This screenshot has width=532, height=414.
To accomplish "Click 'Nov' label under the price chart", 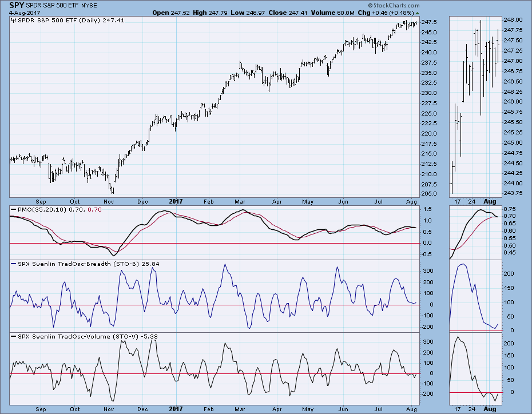I will pyautogui.click(x=109, y=201).
